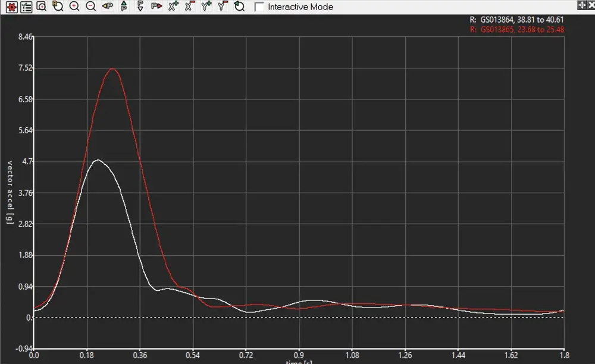Viewport: 595px width, 364px height.
Task: Click the peak of the red curve
Action: point(112,68)
